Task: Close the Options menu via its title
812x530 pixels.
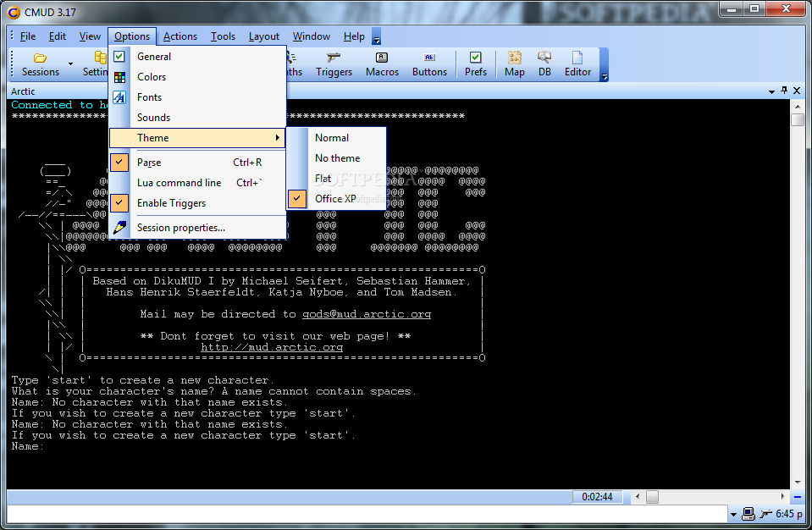Action: [132, 36]
